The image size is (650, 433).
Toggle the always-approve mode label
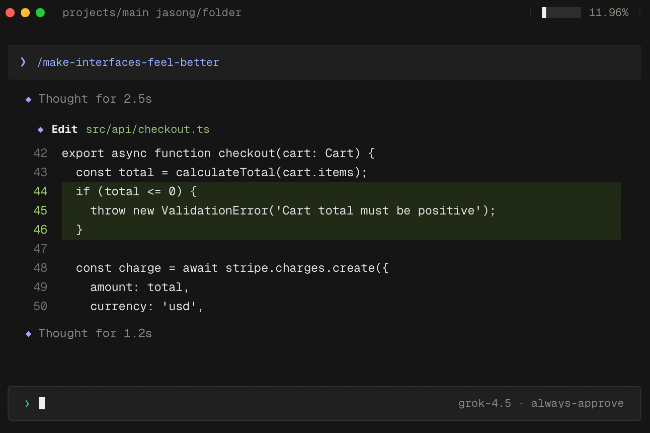point(577,404)
